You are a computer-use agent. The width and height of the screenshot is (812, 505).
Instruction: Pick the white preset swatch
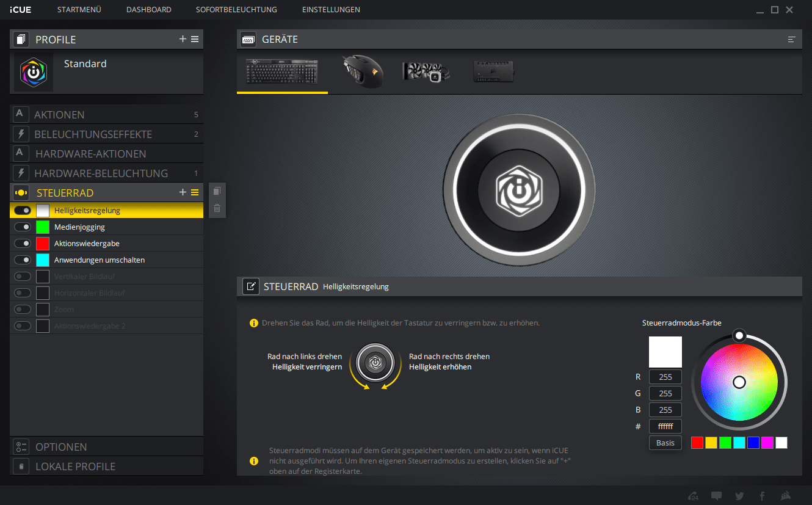781,443
